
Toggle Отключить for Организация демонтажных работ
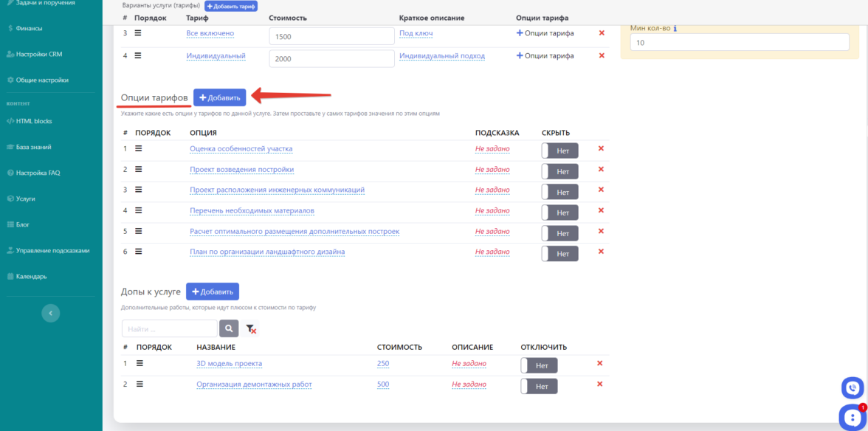pyautogui.click(x=539, y=386)
